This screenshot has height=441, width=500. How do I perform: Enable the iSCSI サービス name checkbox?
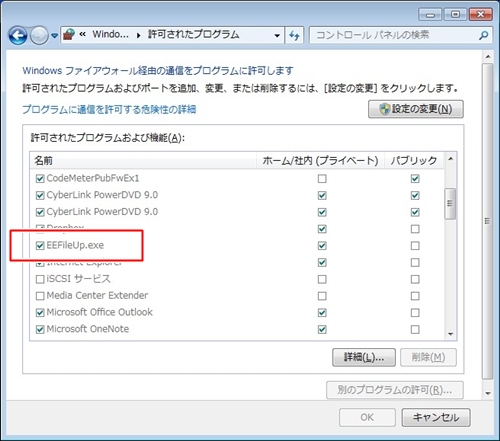click(40, 279)
